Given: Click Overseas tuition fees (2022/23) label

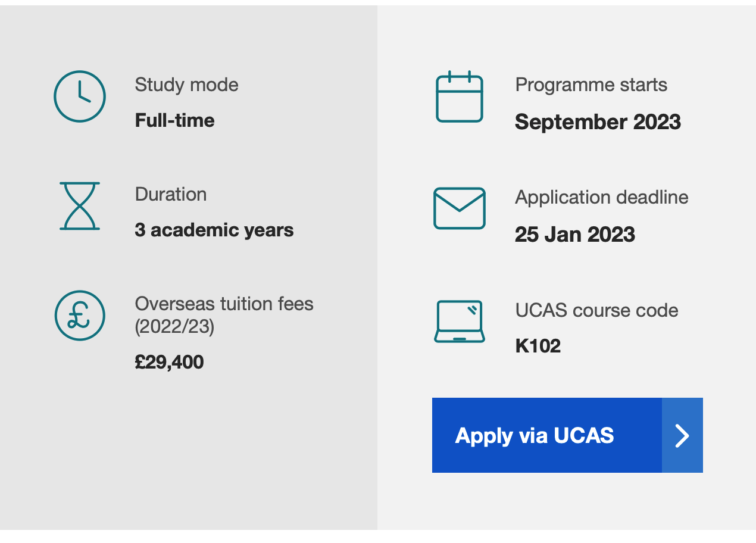Looking at the screenshot, I should click(224, 315).
